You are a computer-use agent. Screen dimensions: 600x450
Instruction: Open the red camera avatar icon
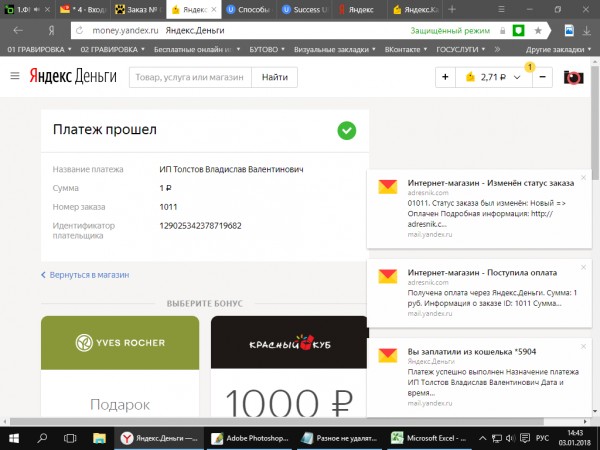[573, 77]
